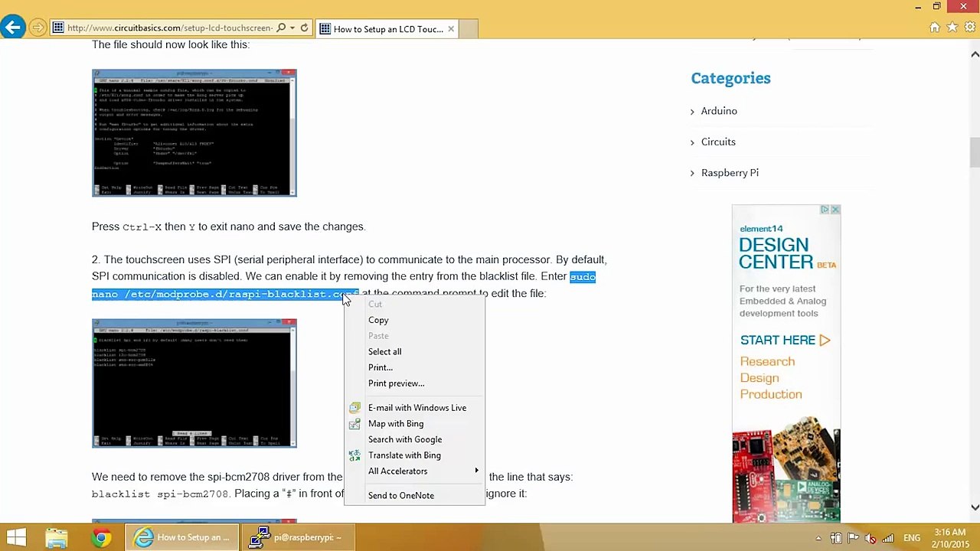Screen dimensions: 980x551
Task: Click the browser forward arrow button
Action: point(37,28)
